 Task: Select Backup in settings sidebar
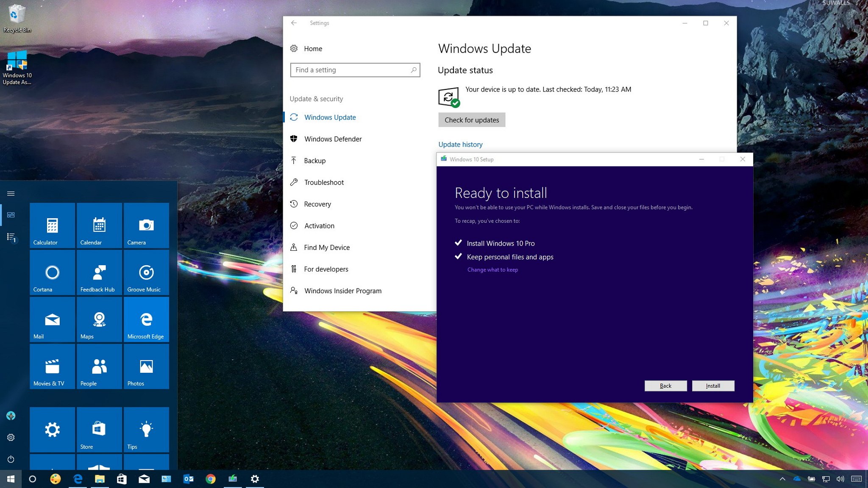click(315, 160)
